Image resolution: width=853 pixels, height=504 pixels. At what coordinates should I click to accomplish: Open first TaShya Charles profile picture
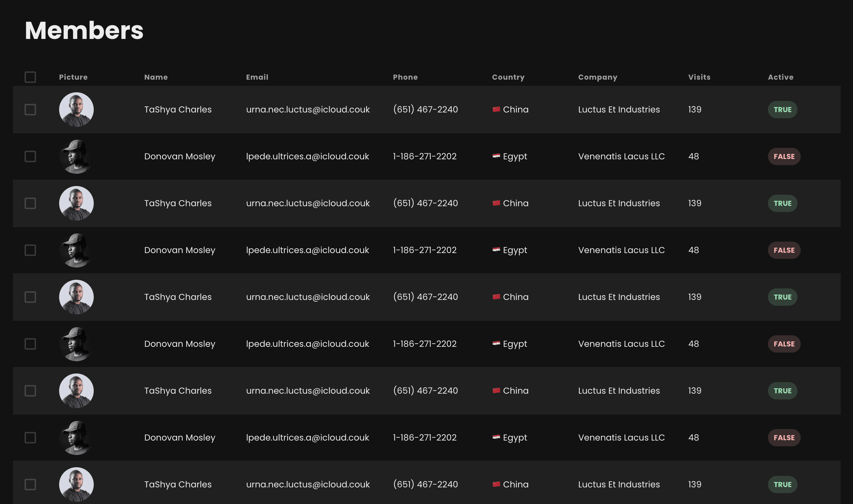[x=76, y=110]
